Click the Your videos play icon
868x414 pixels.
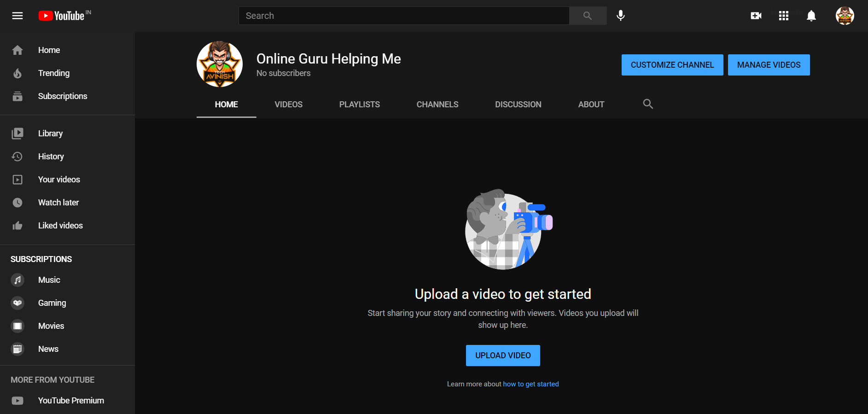pos(17,180)
